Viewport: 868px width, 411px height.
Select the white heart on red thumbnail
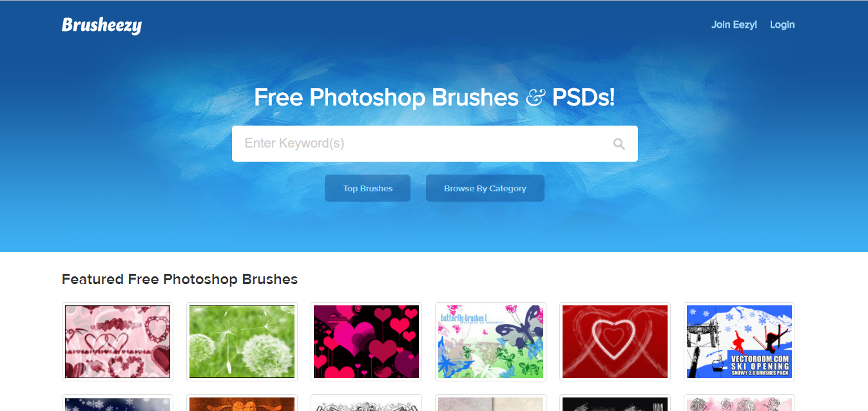point(615,341)
